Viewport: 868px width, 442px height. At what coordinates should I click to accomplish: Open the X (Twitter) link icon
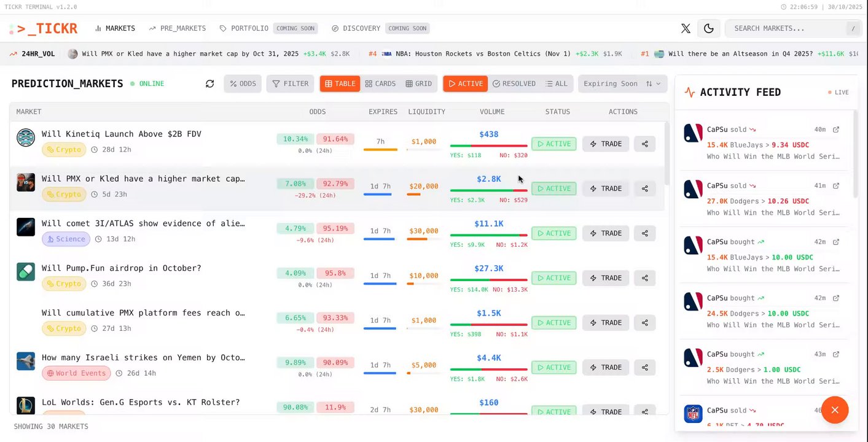686,28
